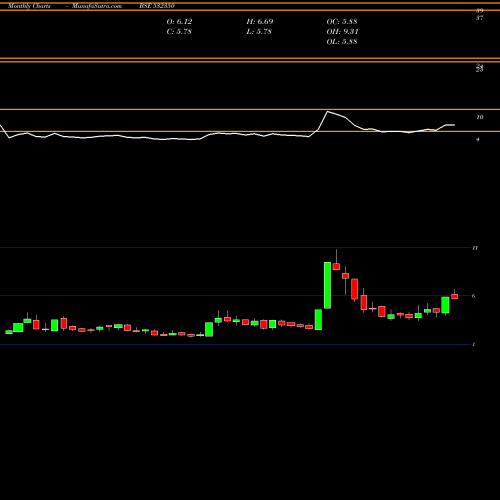Click the MunafaSutra.com label
Viewport: 500px width, 500px height.
tap(97, 6)
